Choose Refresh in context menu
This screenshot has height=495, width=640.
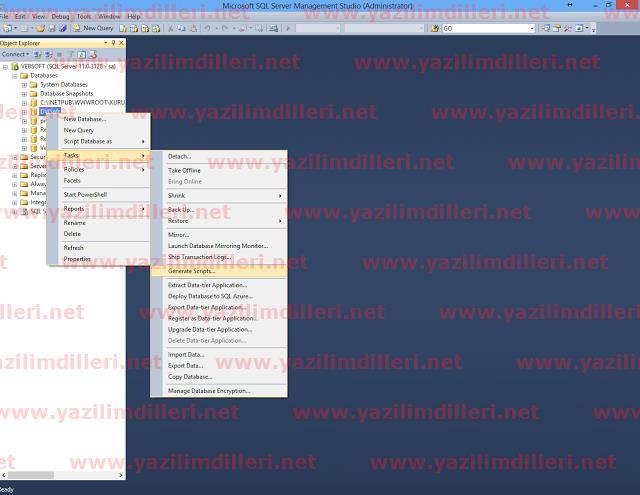99,248
